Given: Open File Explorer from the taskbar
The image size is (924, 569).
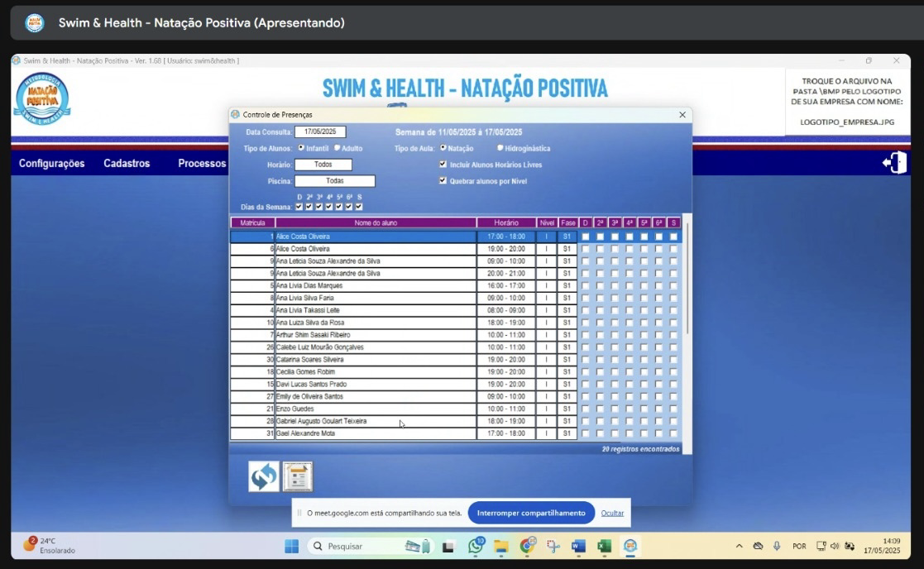Looking at the screenshot, I should coord(501,546).
